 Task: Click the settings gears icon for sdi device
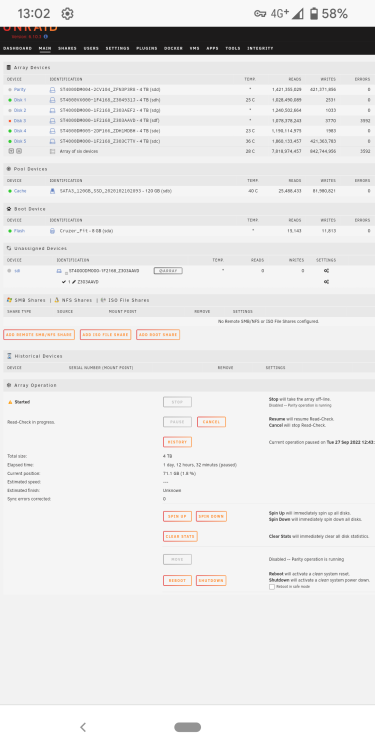pos(326,271)
